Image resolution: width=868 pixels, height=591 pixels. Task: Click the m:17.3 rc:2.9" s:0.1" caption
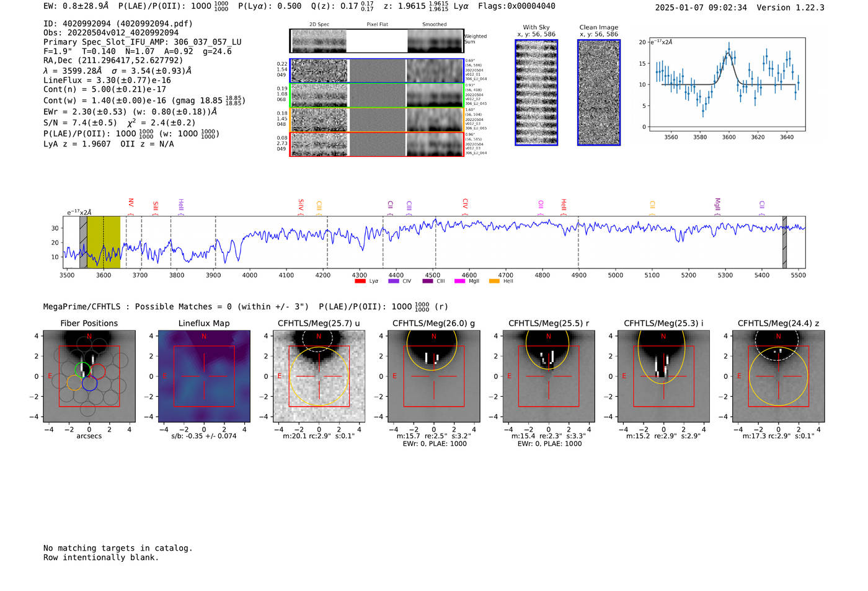[x=778, y=436]
